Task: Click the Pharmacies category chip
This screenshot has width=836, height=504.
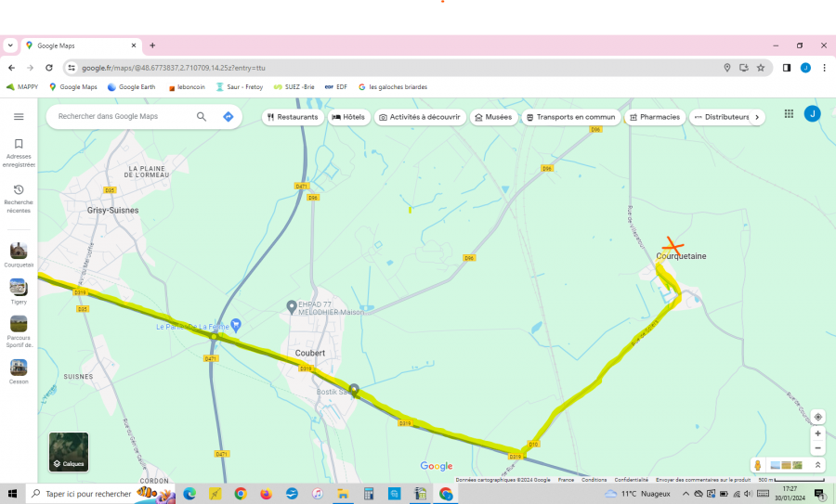Action: click(x=655, y=117)
